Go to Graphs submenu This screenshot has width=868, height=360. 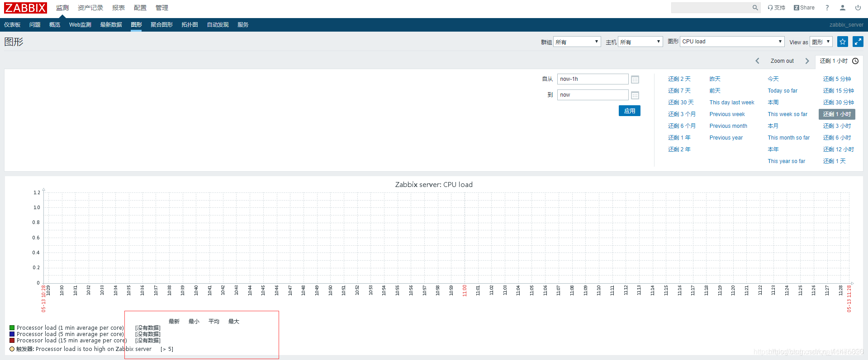[137, 25]
